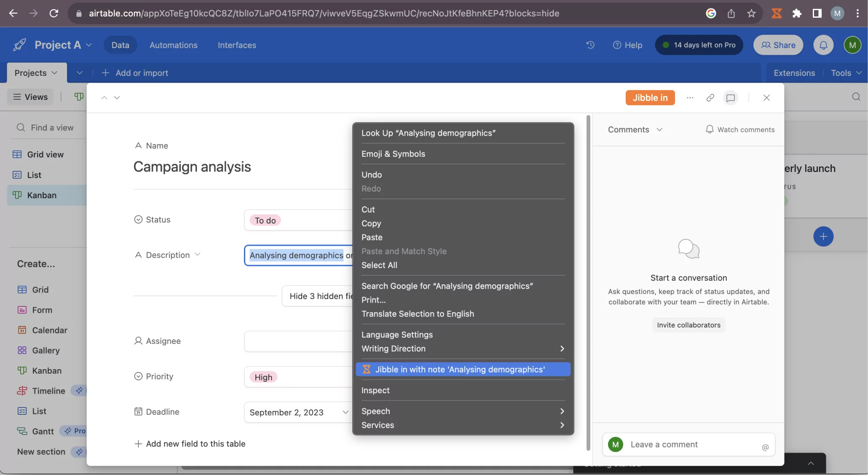Click the notifications bell icon
The image size is (868, 475).
[823, 45]
